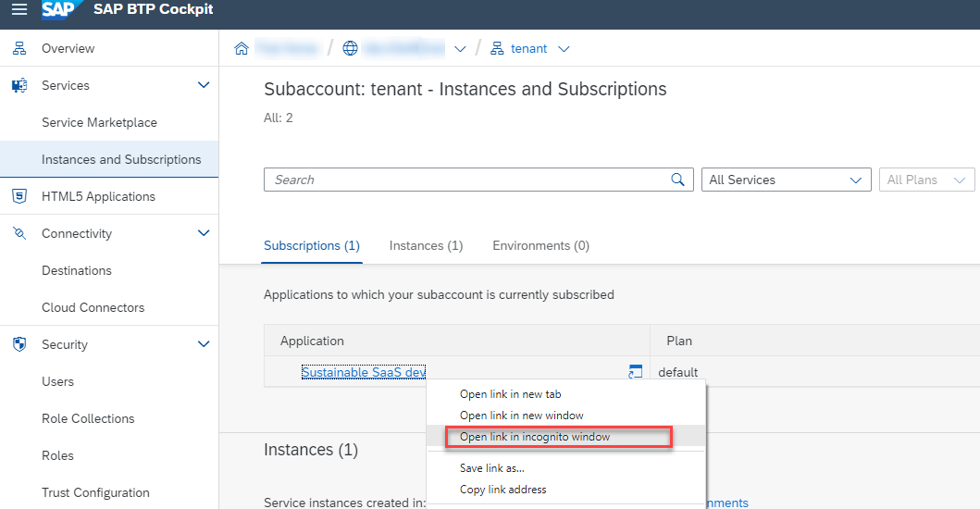Switch to the Subscriptions (1) tab
The image size is (980, 509).
point(312,246)
